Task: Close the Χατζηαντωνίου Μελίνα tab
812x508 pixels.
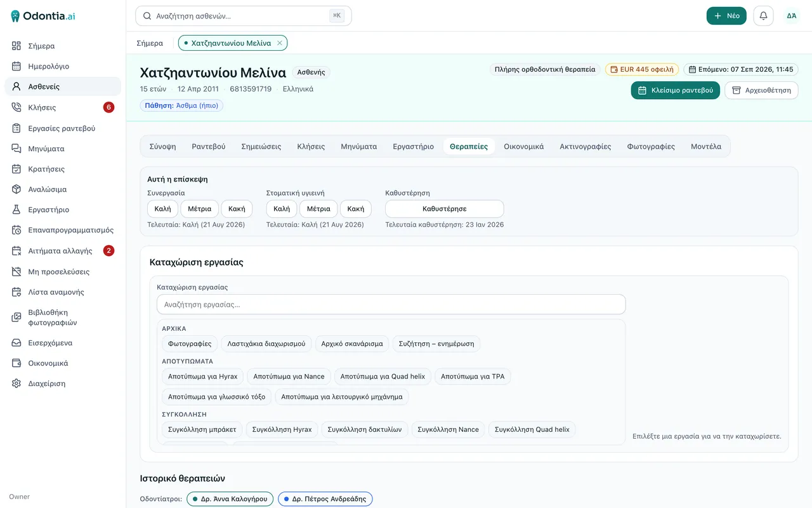Action: 280,43
